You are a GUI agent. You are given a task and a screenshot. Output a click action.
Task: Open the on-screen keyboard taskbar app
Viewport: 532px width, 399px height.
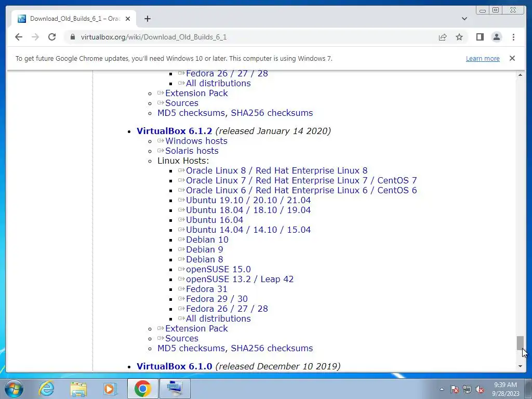tap(175, 389)
